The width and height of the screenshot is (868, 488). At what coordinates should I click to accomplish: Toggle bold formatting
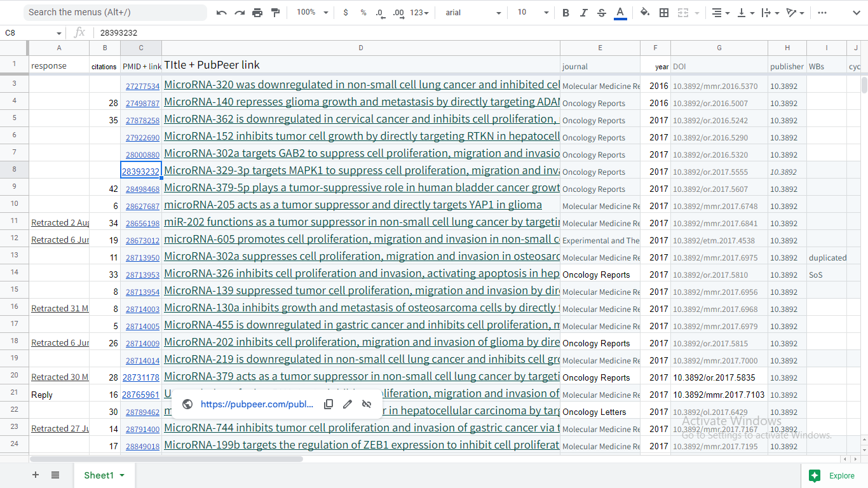pyautogui.click(x=566, y=13)
